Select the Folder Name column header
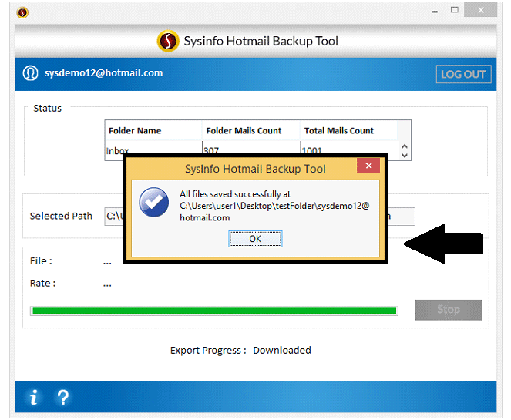This screenshot has width=511, height=420. point(153,131)
